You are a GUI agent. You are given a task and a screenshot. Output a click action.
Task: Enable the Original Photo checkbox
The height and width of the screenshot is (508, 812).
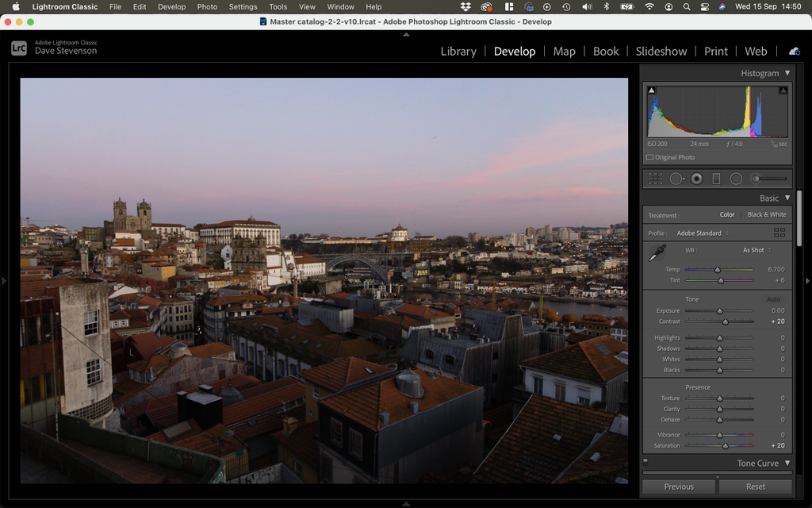(x=649, y=157)
